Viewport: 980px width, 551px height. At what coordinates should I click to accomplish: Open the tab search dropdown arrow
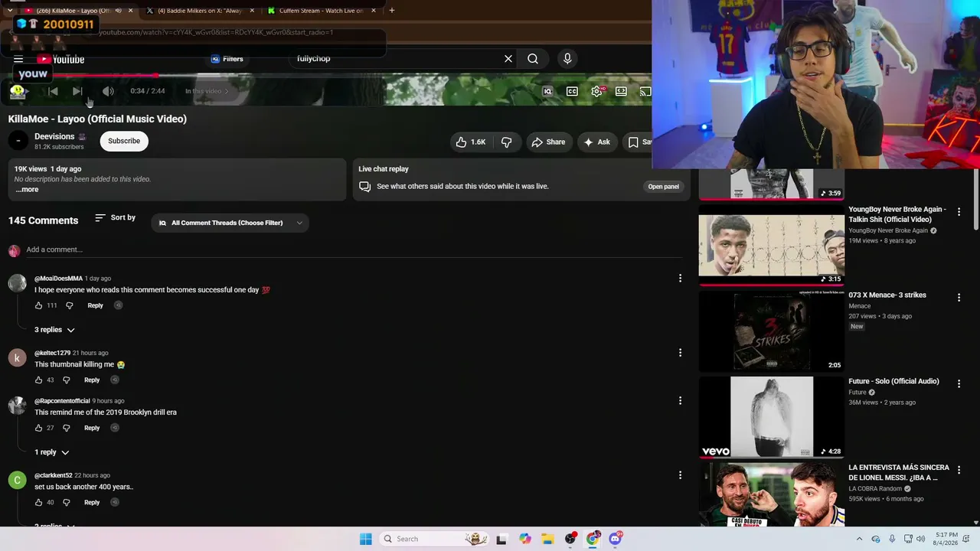[9, 11]
